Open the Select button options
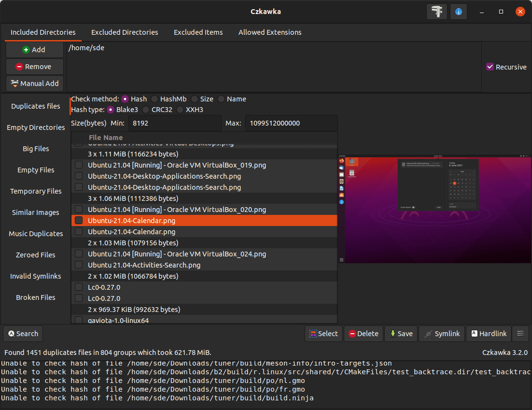This screenshot has height=410, width=532. (323, 334)
